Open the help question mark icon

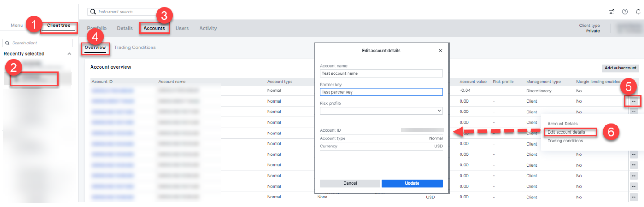pos(625,12)
